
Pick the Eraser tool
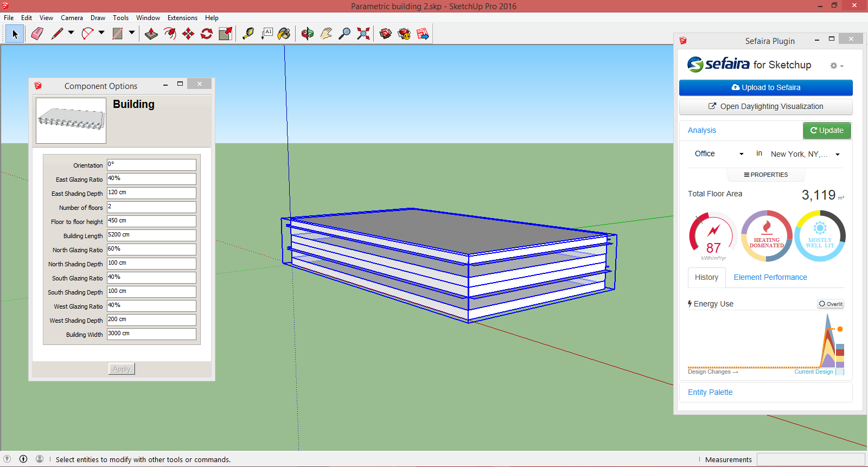(x=37, y=34)
